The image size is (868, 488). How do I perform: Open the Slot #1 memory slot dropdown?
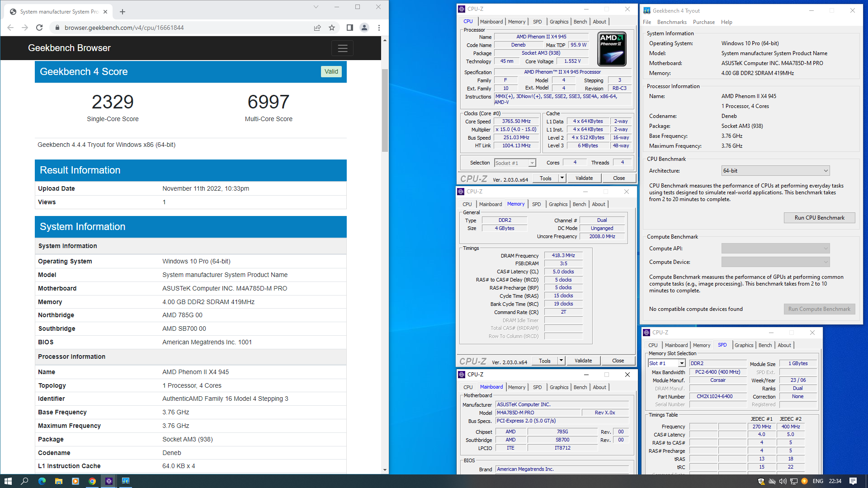[x=667, y=363]
